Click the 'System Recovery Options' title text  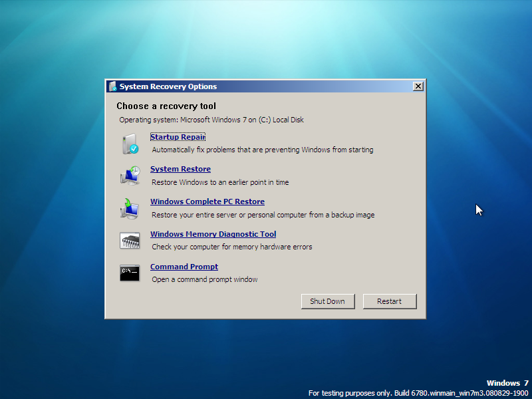pos(168,86)
